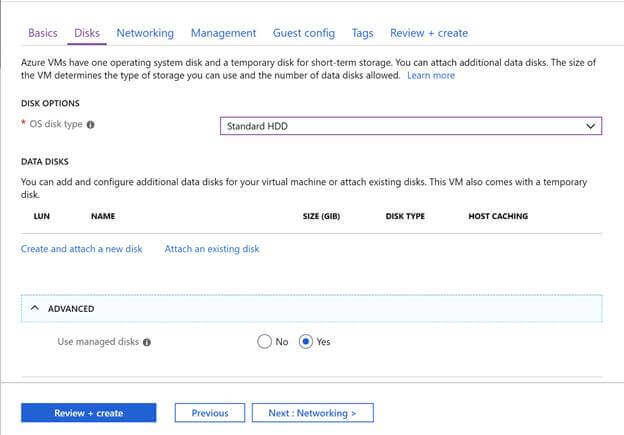Open the OS disk type info icon
Image resolution: width=624 pixels, height=435 pixels.
click(91, 125)
